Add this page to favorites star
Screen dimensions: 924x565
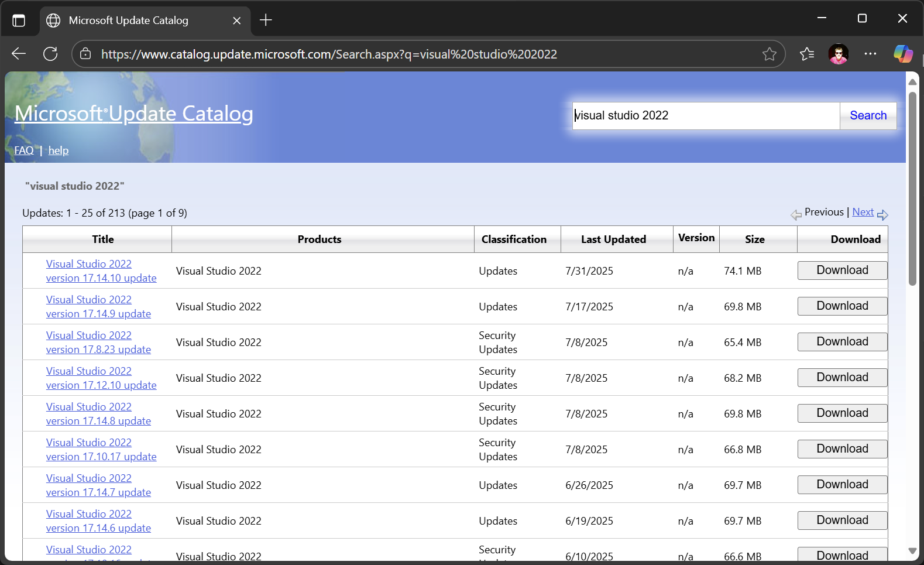pyautogui.click(x=770, y=54)
